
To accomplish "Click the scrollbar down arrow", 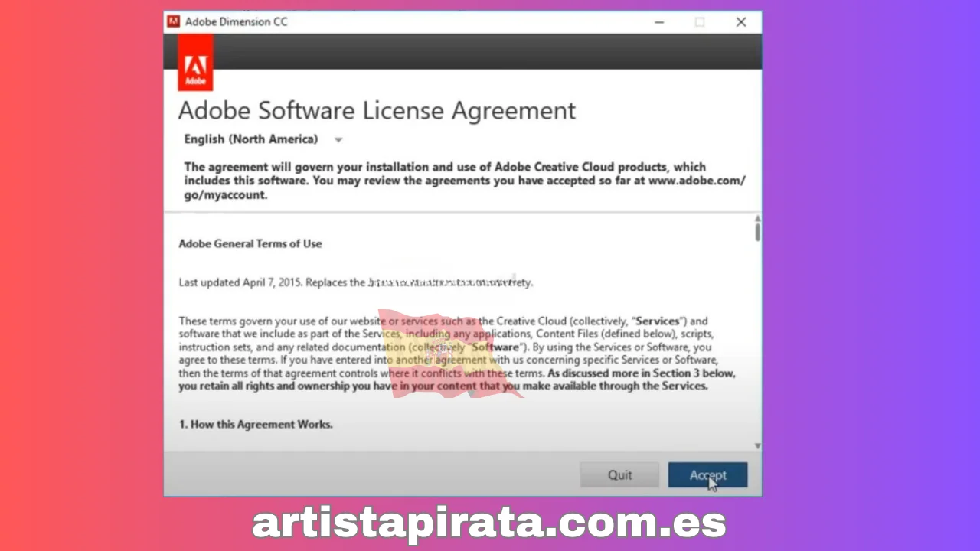I will click(x=757, y=445).
